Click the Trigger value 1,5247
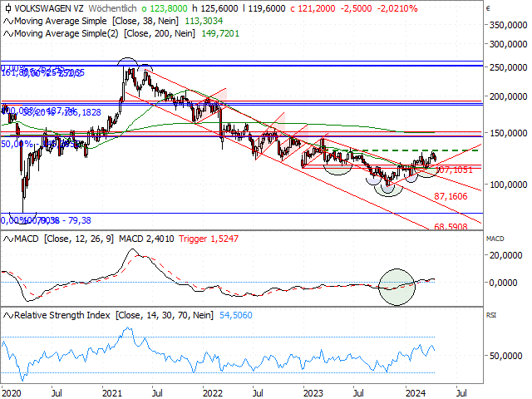Image resolution: width=532 pixels, height=399 pixels. click(x=224, y=239)
